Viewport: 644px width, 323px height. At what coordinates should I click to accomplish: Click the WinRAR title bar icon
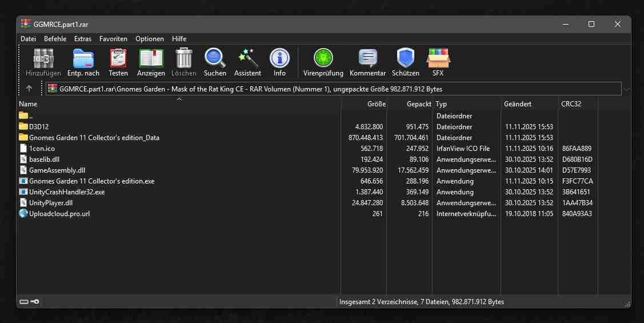click(x=26, y=24)
